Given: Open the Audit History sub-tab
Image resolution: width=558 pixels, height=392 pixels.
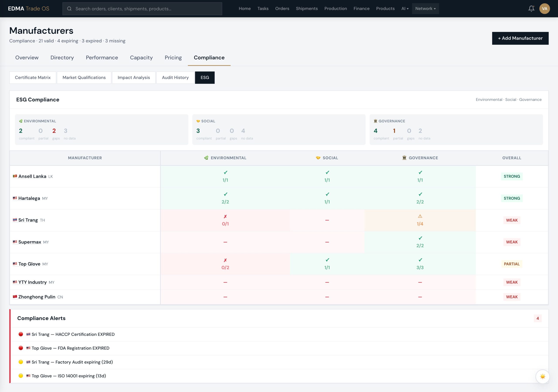Looking at the screenshot, I should pyautogui.click(x=175, y=78).
